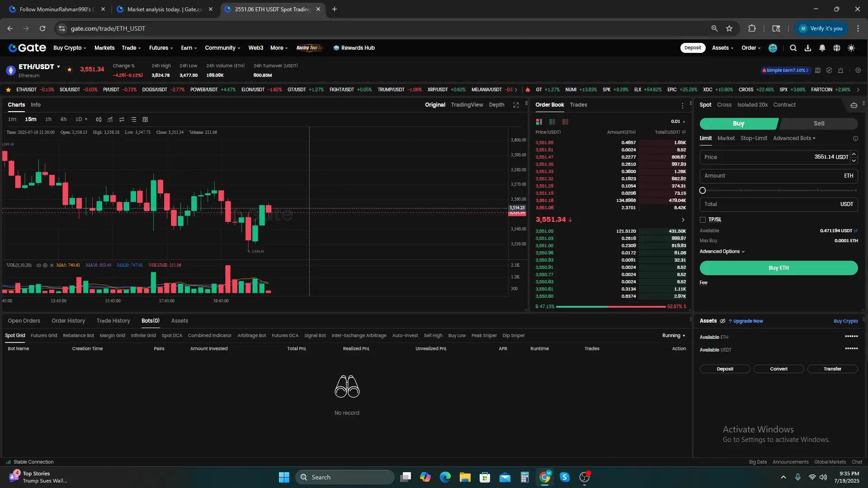
Task: Show both bids and asks in the order book
Action: (x=539, y=122)
